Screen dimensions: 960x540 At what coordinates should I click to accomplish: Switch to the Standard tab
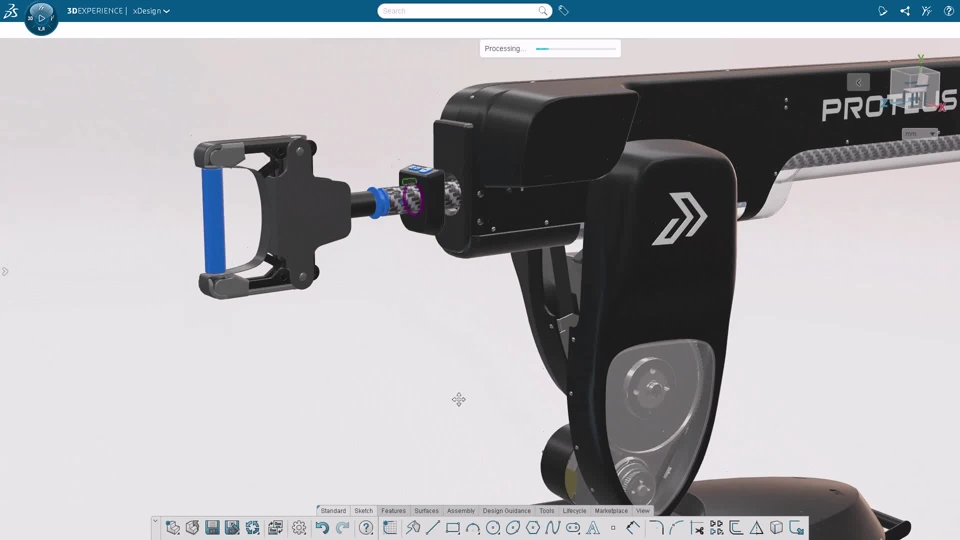(333, 511)
